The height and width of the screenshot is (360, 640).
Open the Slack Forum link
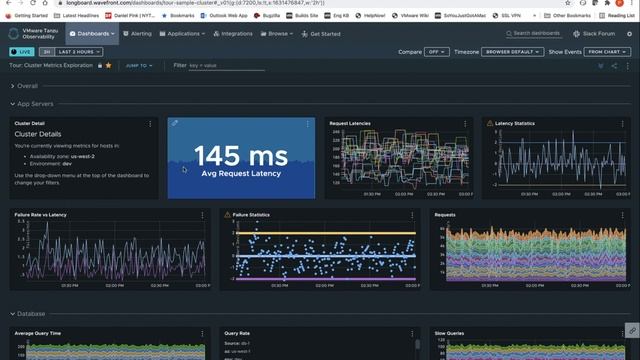tap(594, 34)
